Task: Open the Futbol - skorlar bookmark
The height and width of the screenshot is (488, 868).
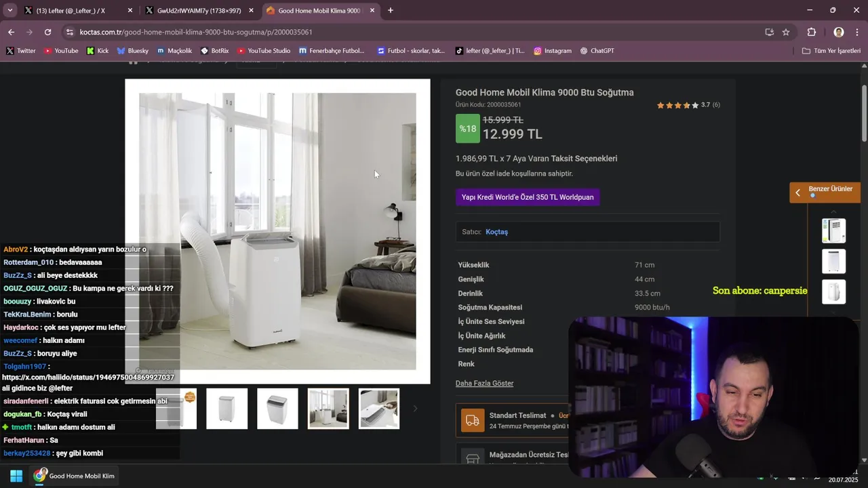Action: click(411, 51)
